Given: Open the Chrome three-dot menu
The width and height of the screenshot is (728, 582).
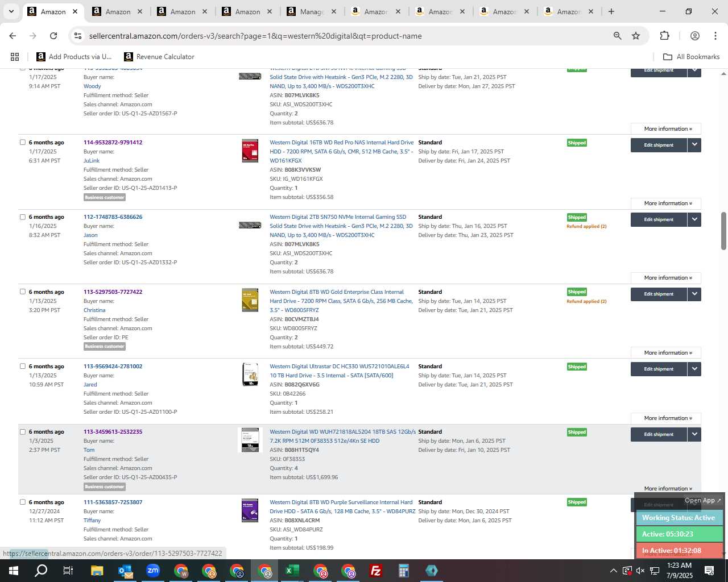Looking at the screenshot, I should coord(715,36).
